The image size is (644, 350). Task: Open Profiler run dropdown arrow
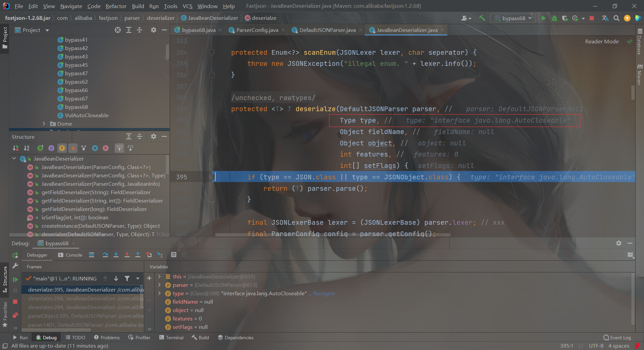tap(583, 18)
